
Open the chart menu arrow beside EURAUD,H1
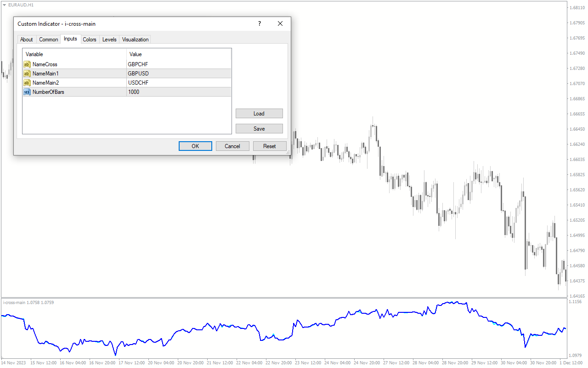(x=5, y=5)
